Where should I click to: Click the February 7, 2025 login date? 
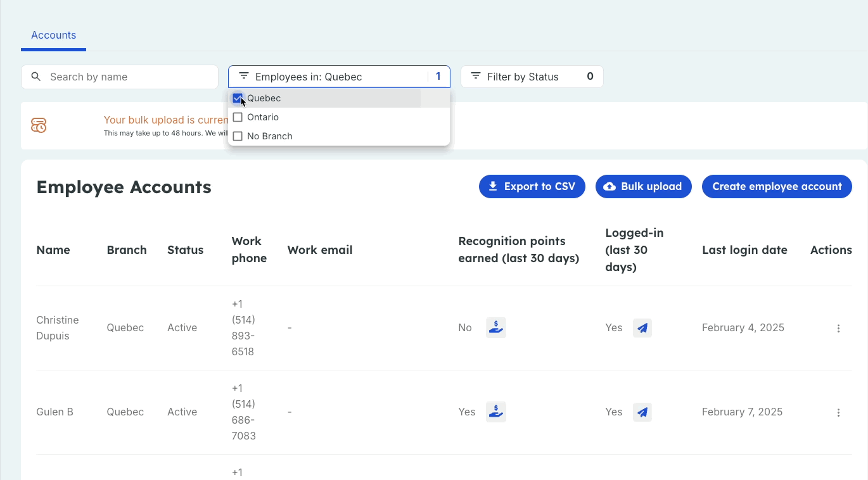coord(743,412)
